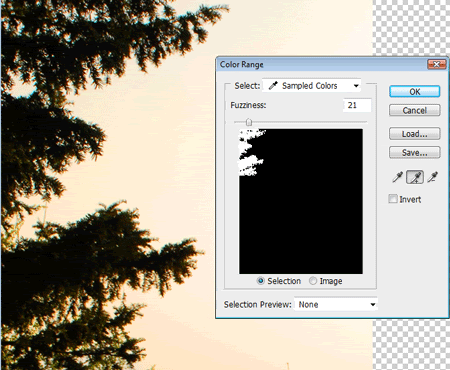Confirm with the OK button
This screenshot has width=450, height=370.
[415, 92]
